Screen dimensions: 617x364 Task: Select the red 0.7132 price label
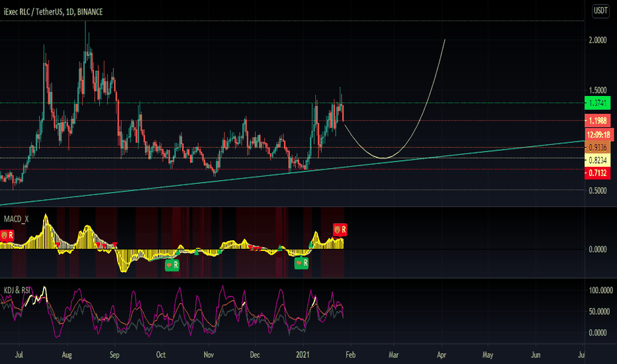point(597,173)
